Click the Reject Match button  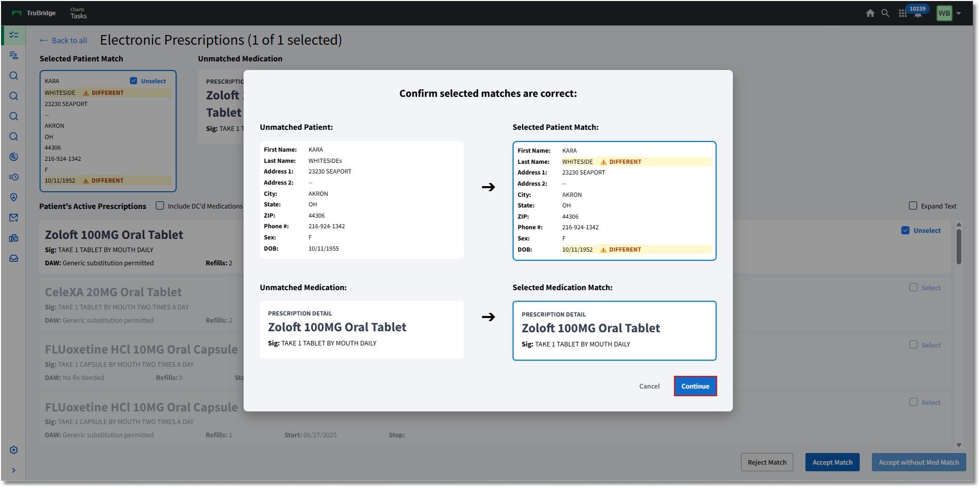(767, 462)
